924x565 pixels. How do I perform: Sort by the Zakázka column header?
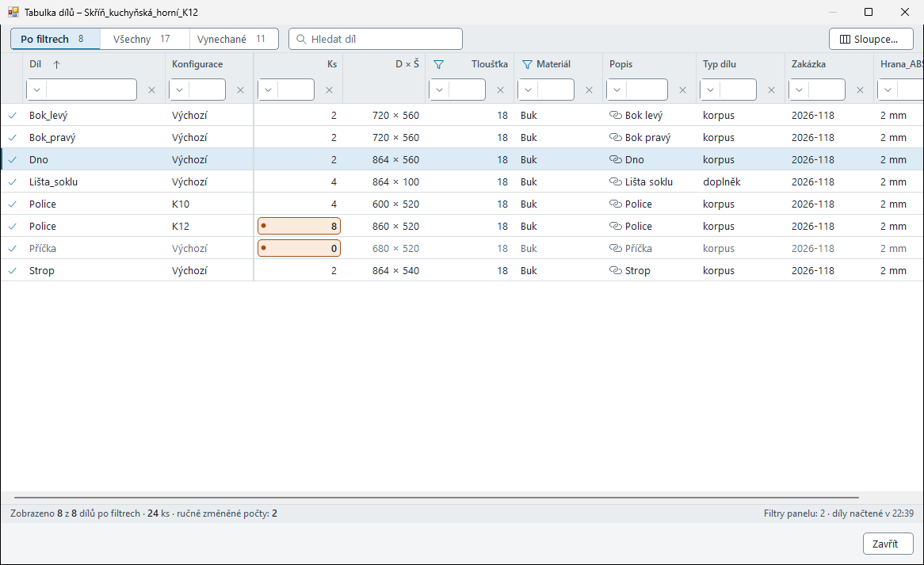pos(808,64)
